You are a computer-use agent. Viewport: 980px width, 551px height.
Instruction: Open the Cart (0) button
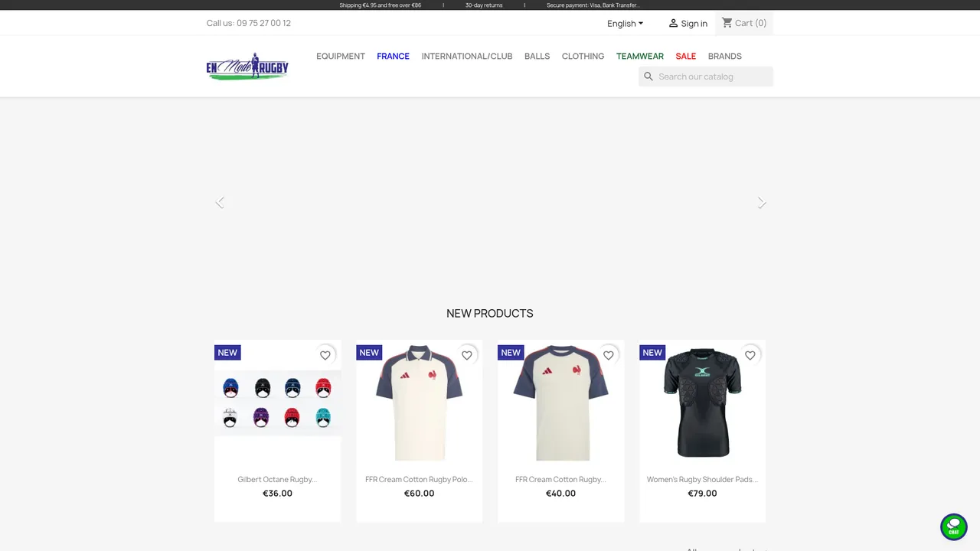pyautogui.click(x=744, y=23)
